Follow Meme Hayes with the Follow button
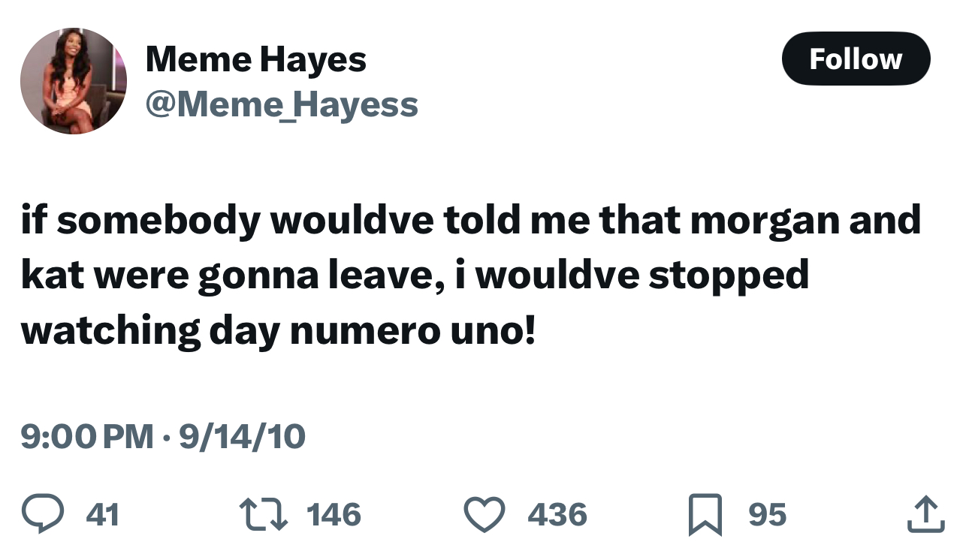This screenshot has width=969, height=560. tap(856, 59)
